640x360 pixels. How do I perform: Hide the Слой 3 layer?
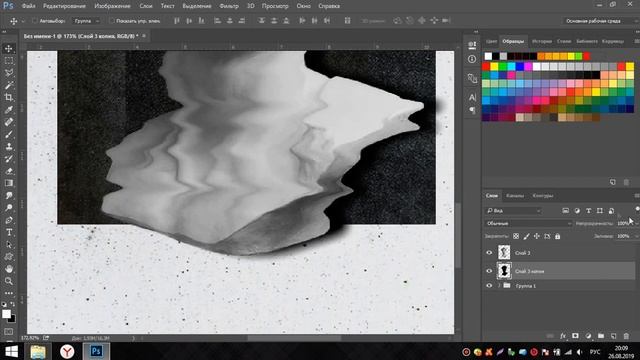click(x=489, y=253)
